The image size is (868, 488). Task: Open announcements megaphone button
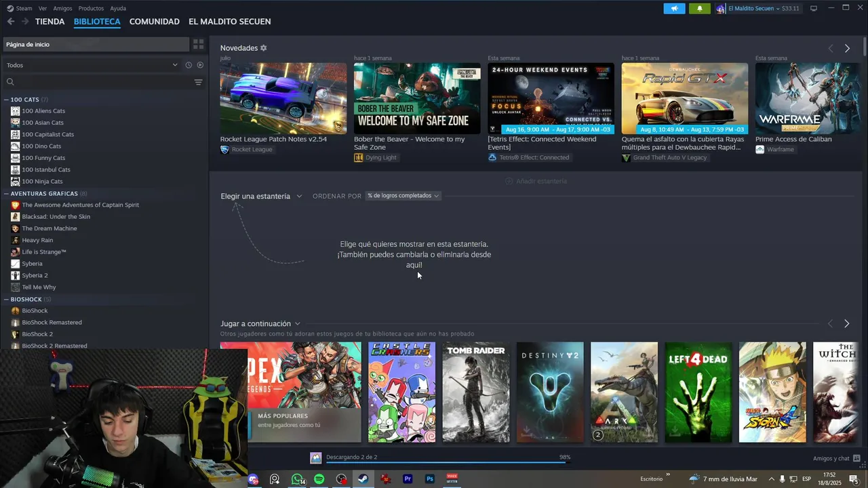pos(674,8)
